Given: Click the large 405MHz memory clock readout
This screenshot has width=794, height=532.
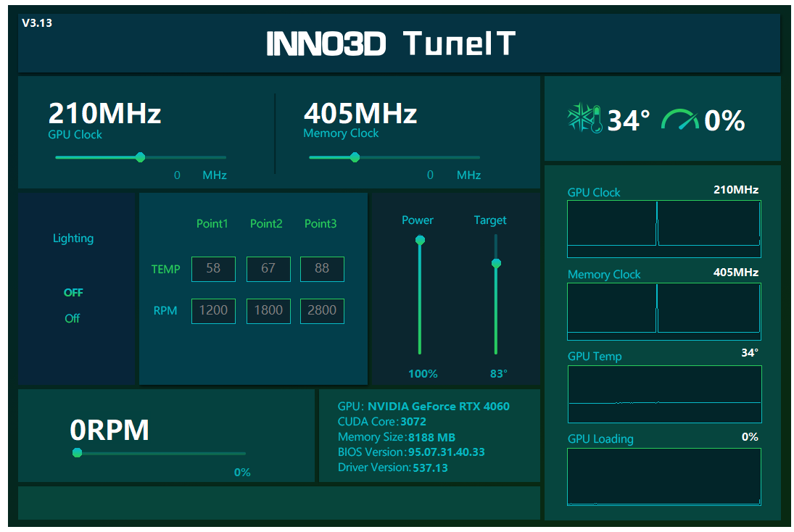Looking at the screenshot, I should click(x=360, y=113).
